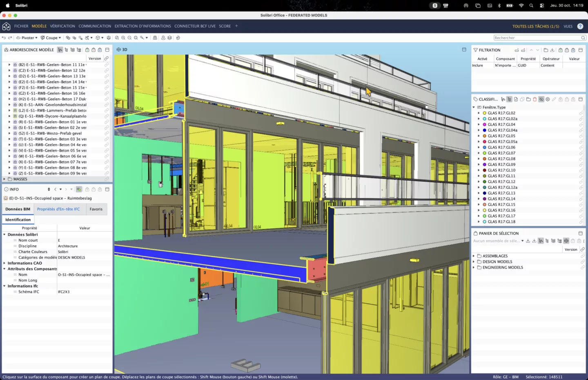Add a new filter rule in Filtration panel
This screenshot has width=588, height=380.
pos(517,50)
